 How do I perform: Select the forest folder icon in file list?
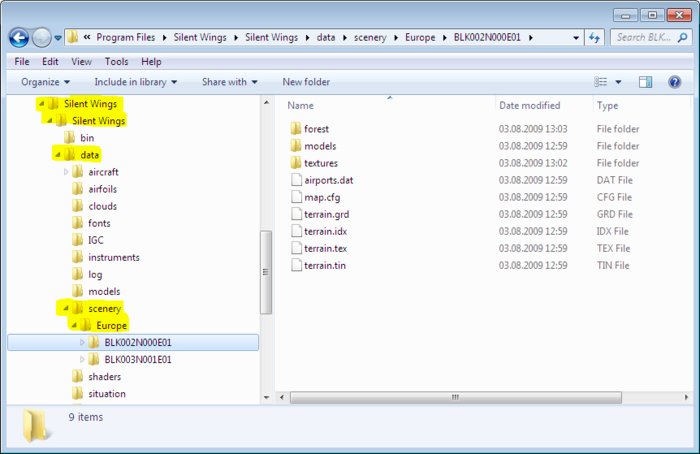click(x=296, y=129)
